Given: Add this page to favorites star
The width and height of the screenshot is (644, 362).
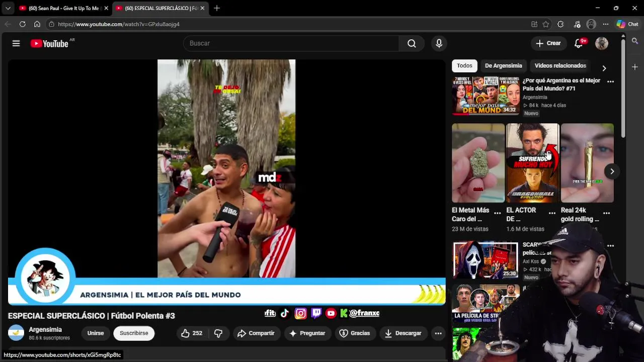Looking at the screenshot, I should [x=546, y=24].
